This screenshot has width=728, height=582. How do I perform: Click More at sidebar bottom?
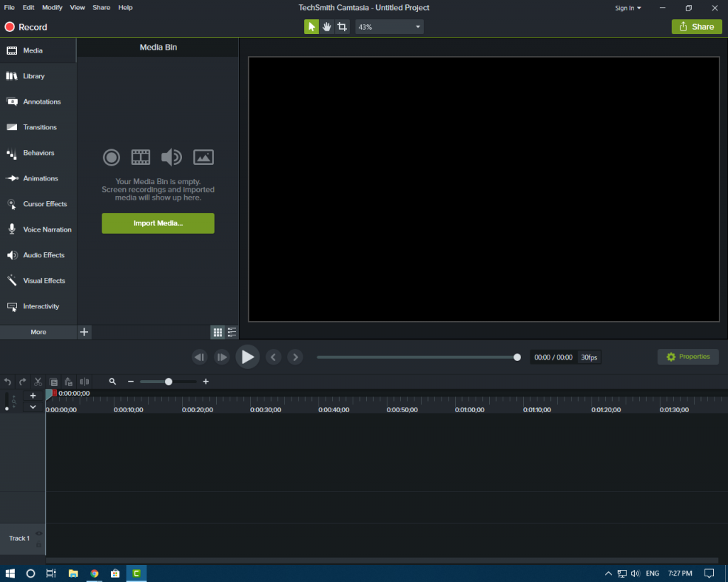pos(38,332)
